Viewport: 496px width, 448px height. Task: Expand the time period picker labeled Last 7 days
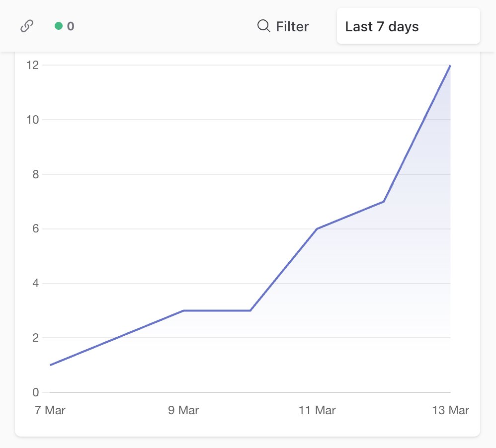click(408, 26)
